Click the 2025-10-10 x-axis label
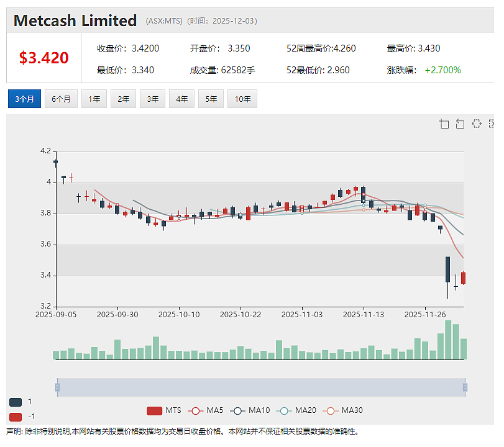This screenshot has height=447, width=504. pos(179,315)
